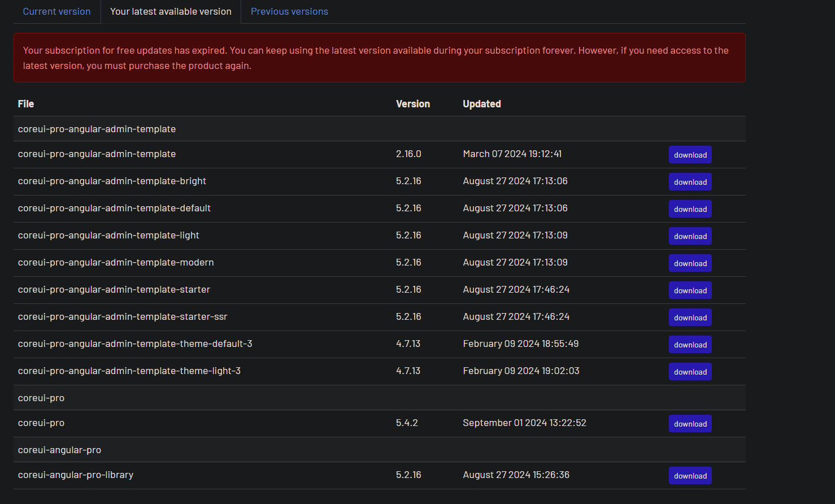Download the coreui-angular-pro-library file
The image size is (835, 504).
point(690,476)
